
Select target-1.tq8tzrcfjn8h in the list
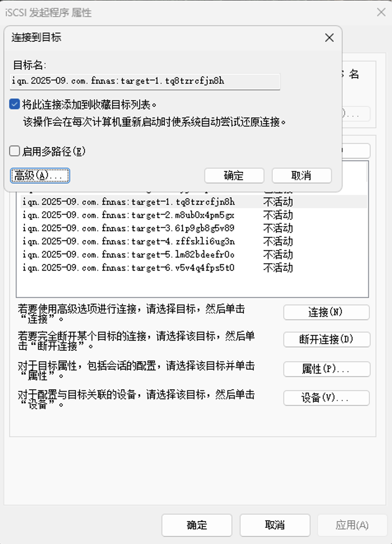click(x=128, y=202)
